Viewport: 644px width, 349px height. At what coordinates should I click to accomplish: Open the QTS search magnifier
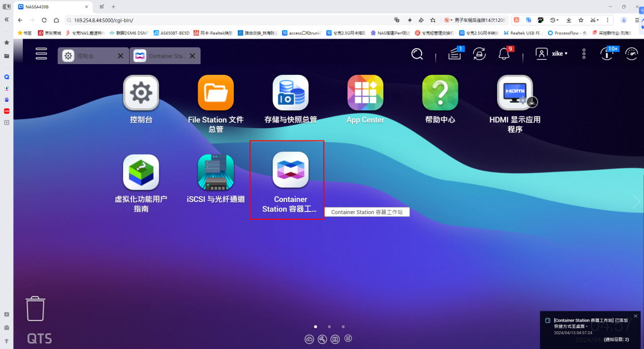coord(417,53)
